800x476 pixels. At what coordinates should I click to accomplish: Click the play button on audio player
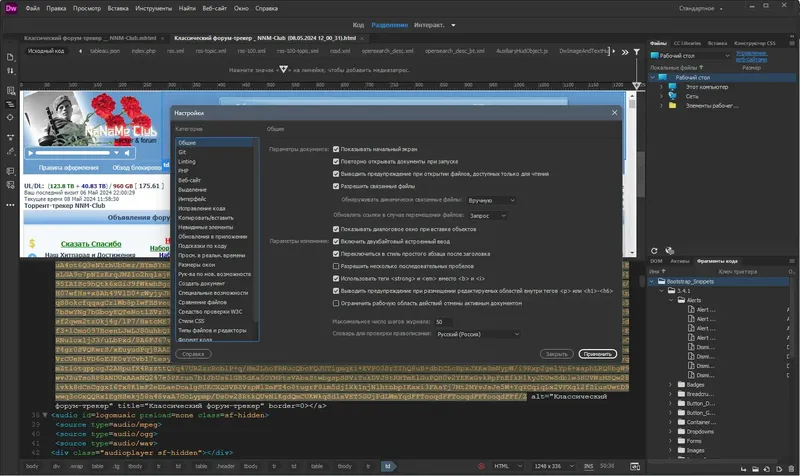(x=31, y=153)
